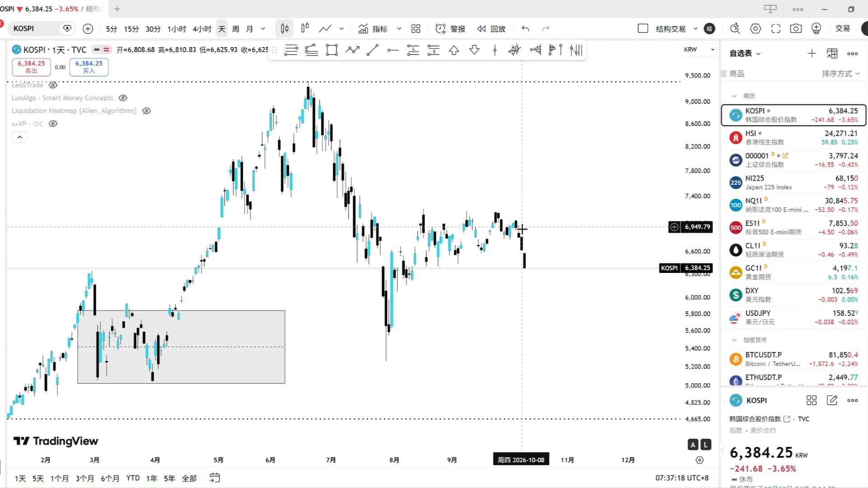Click the 6,384.25 卖出 sell button
This screenshot has width=868, height=488.
(x=31, y=67)
